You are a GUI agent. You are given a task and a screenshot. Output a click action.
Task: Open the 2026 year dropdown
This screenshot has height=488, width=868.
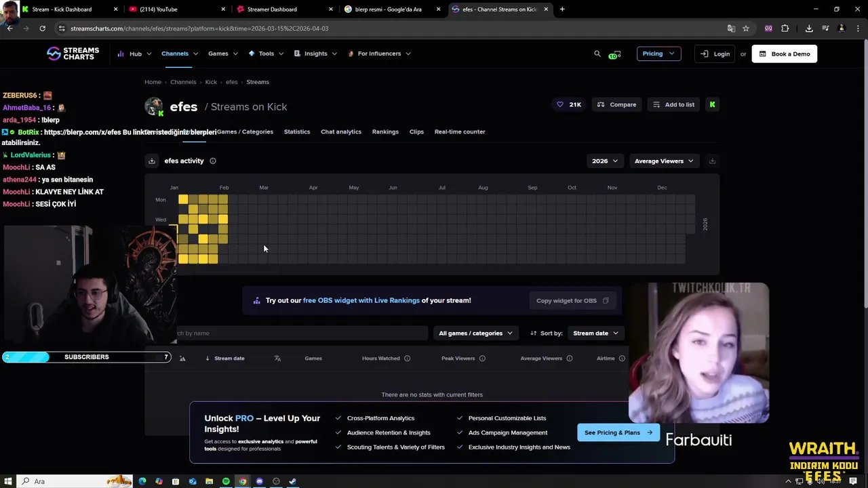[x=605, y=161]
